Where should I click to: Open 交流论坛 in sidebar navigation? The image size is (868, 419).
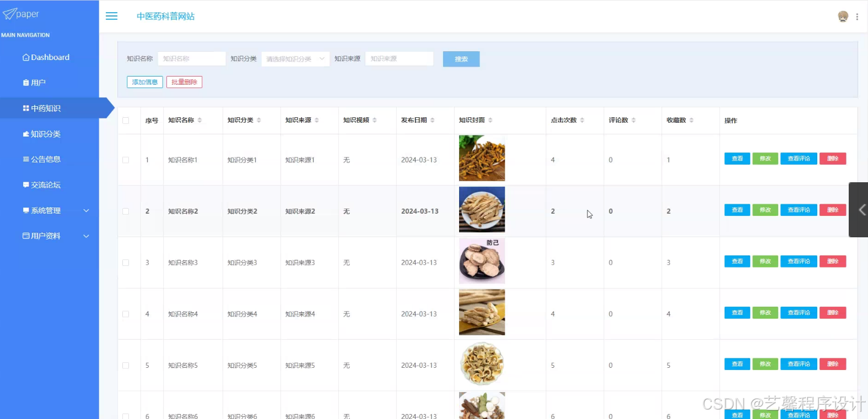[x=42, y=185]
